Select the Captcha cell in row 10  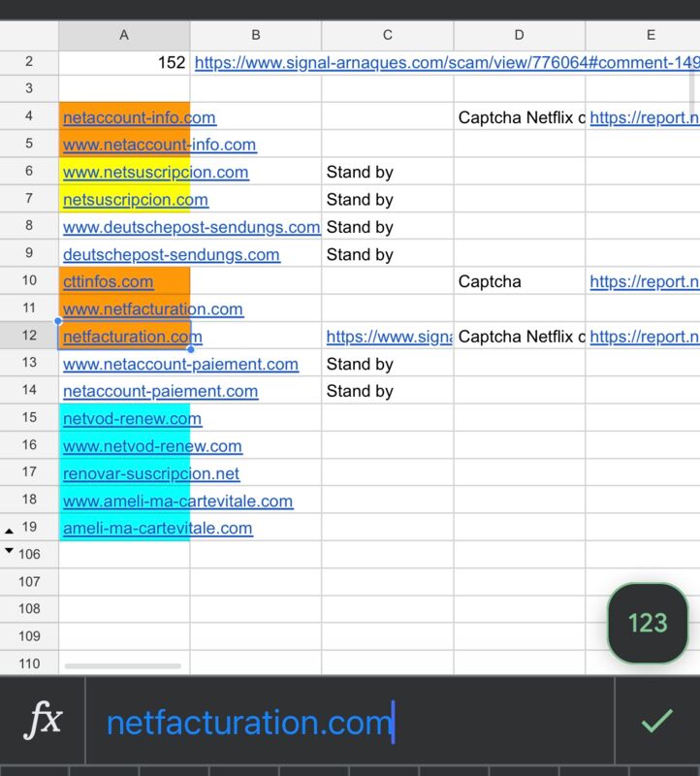click(x=520, y=281)
